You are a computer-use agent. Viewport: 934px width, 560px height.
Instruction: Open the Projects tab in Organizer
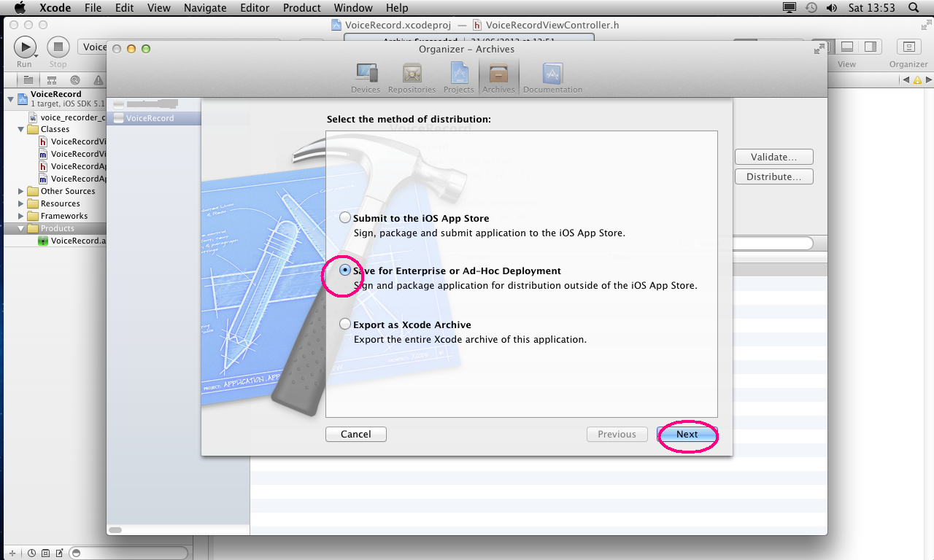(x=459, y=78)
